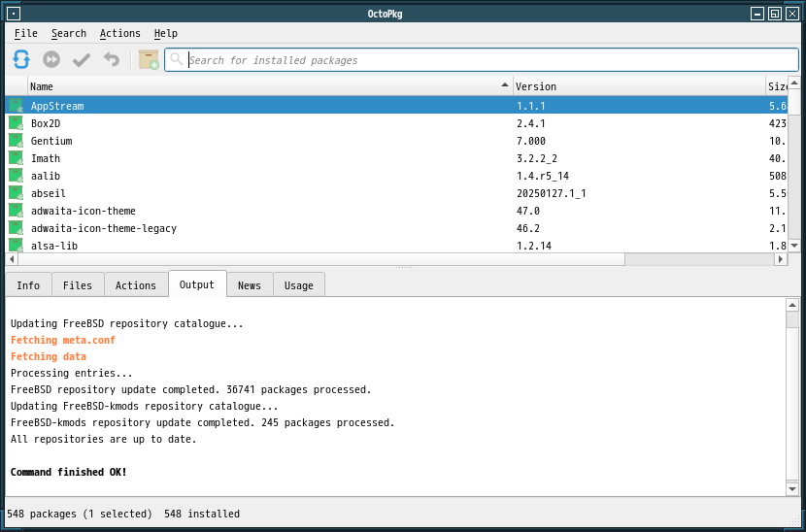Click horizontal scrollbar right arrow

pyautogui.click(x=781, y=259)
